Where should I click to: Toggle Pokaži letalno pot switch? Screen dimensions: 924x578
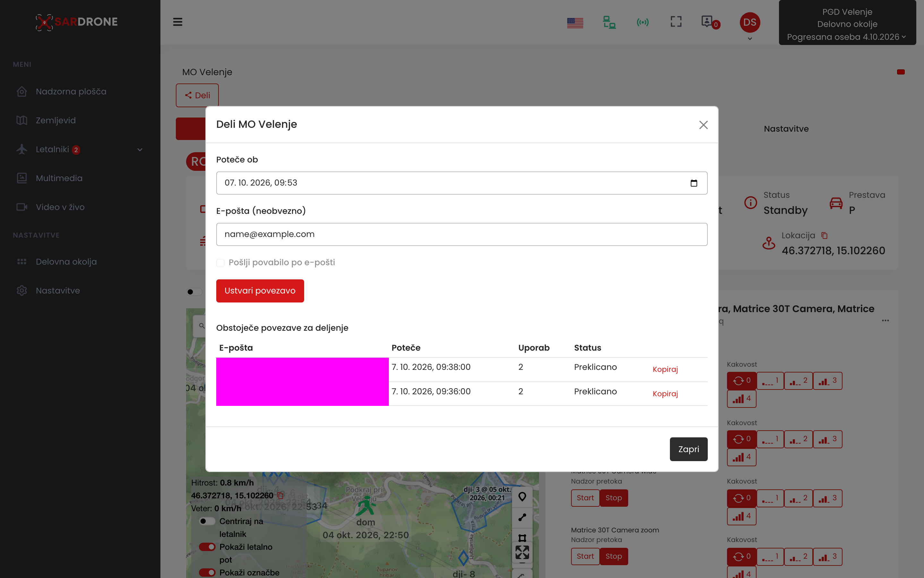point(207,547)
